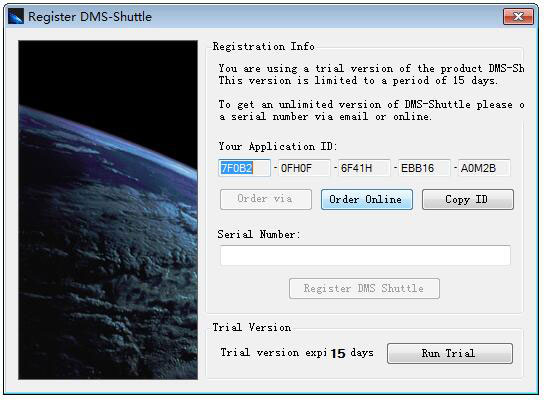Click the Application ID segment 6F41H
Image resolution: width=545 pixels, height=402 pixels.
tap(364, 168)
